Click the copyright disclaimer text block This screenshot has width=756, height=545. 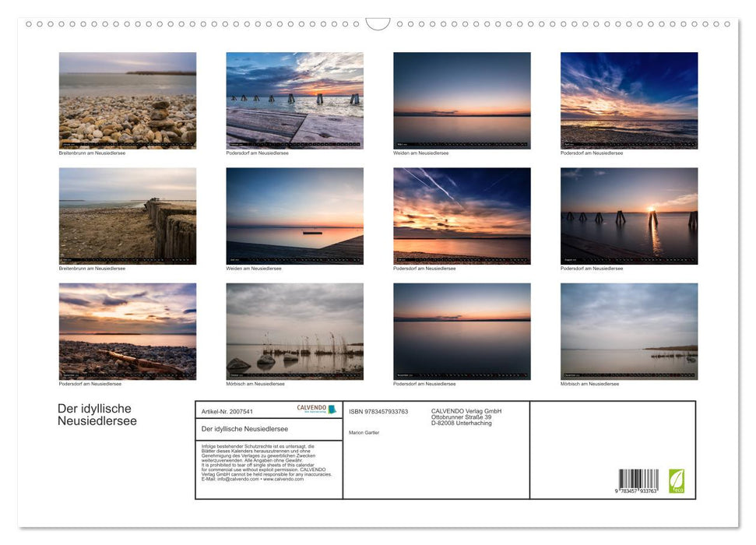[269, 463]
